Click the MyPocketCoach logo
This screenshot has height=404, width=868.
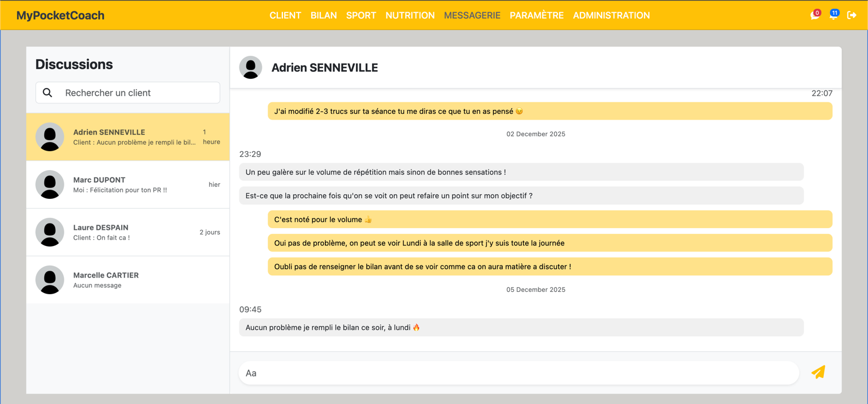pos(60,16)
